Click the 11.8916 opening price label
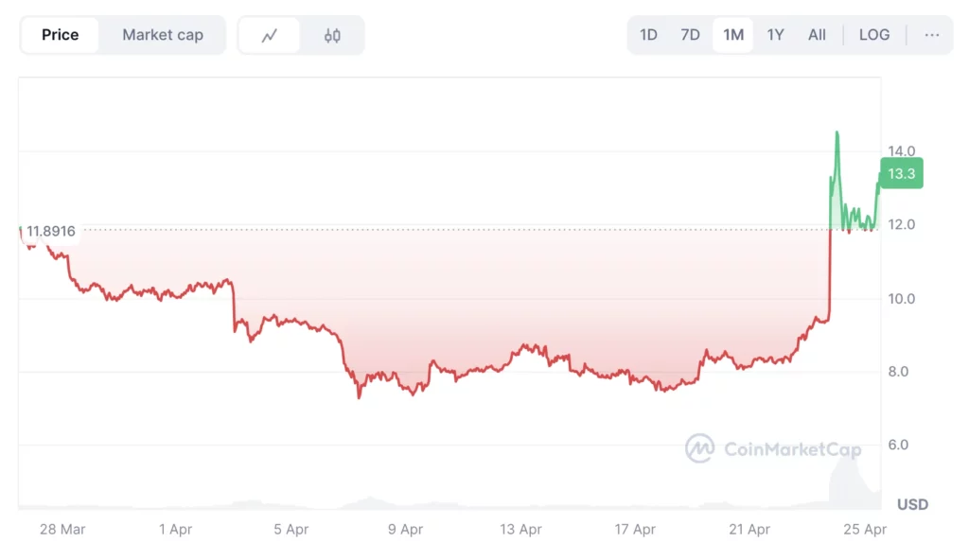Viewport: 969px width, 560px height. (50, 231)
